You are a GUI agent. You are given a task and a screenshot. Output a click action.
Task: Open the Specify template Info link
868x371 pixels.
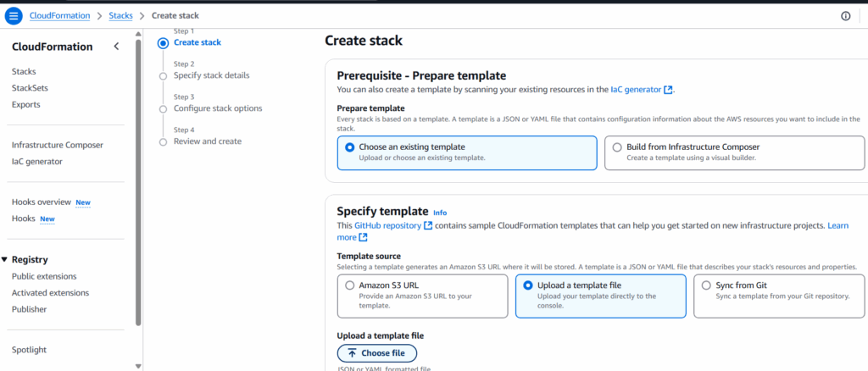(x=440, y=213)
